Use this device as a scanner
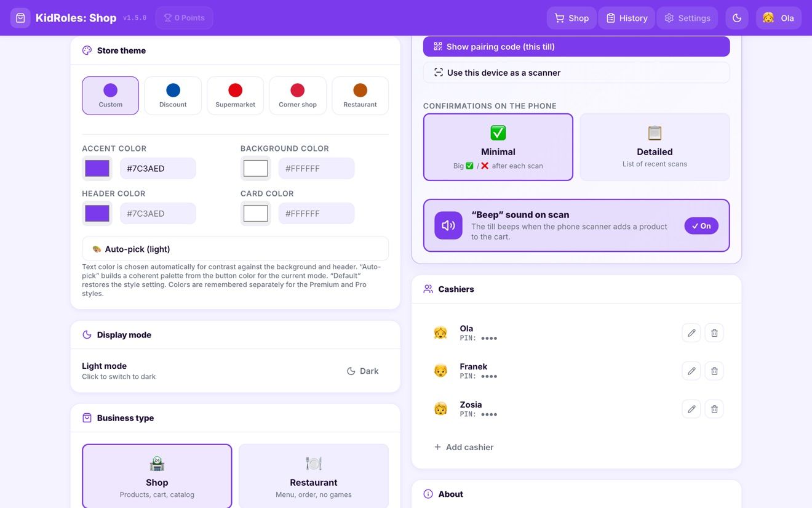 [x=576, y=72]
